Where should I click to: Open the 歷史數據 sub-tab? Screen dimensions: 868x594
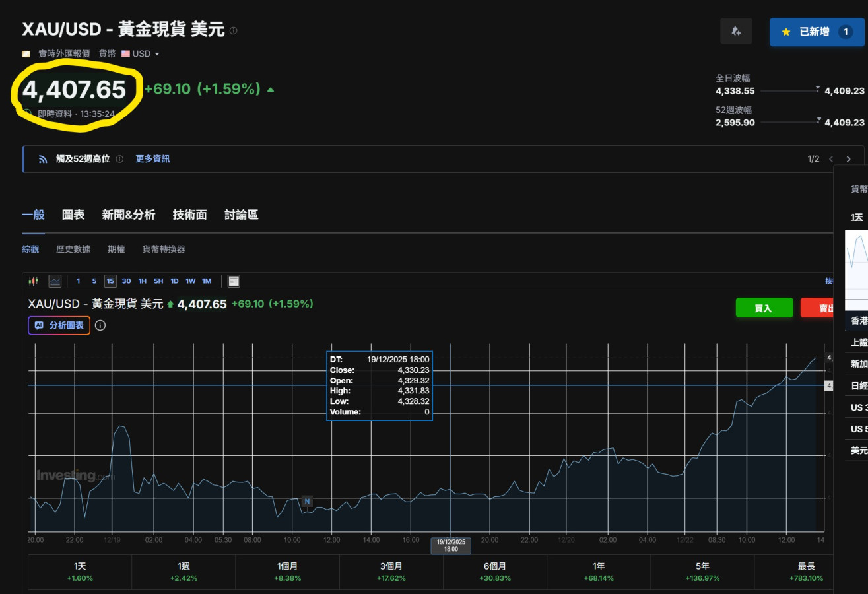(73, 249)
